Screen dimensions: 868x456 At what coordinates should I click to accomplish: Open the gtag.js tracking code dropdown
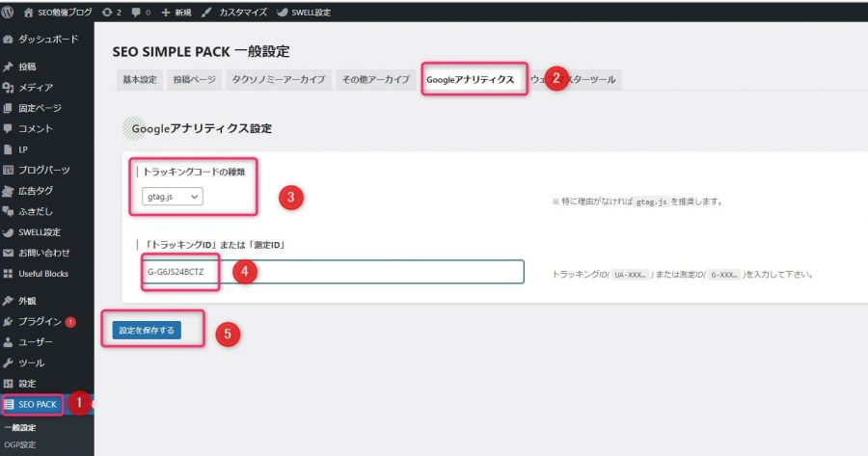[x=173, y=197]
